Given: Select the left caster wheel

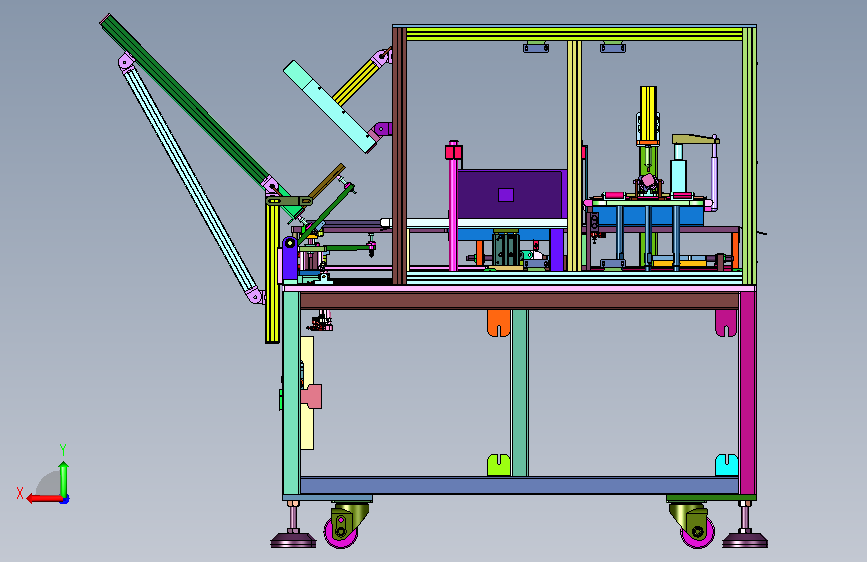Looking at the screenshot, I should tap(341, 532).
